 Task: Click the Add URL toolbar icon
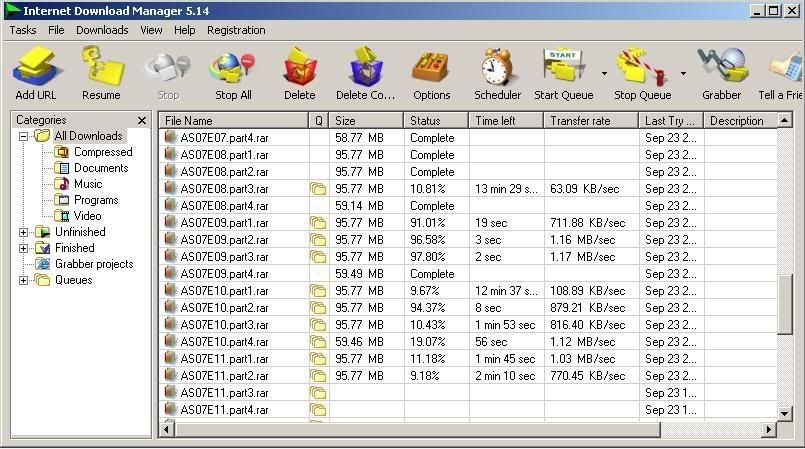click(x=36, y=69)
